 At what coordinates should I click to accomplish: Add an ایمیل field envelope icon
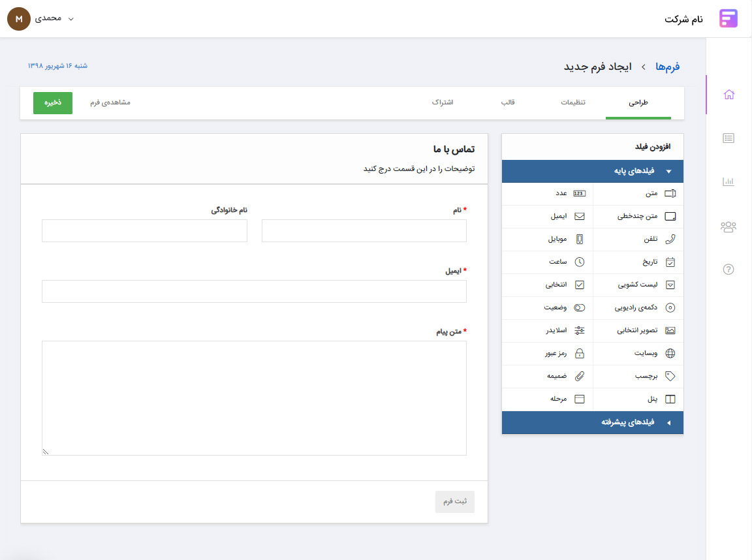pyautogui.click(x=580, y=216)
